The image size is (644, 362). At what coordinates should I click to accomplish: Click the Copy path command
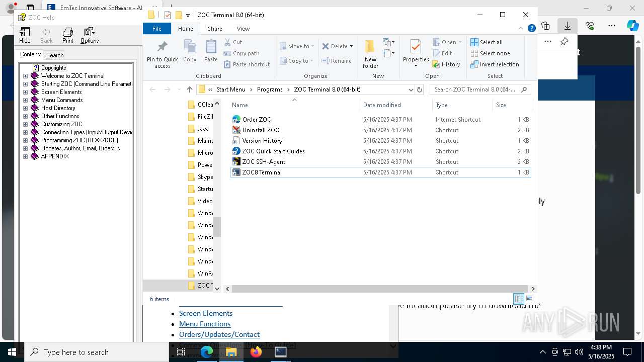(x=242, y=53)
